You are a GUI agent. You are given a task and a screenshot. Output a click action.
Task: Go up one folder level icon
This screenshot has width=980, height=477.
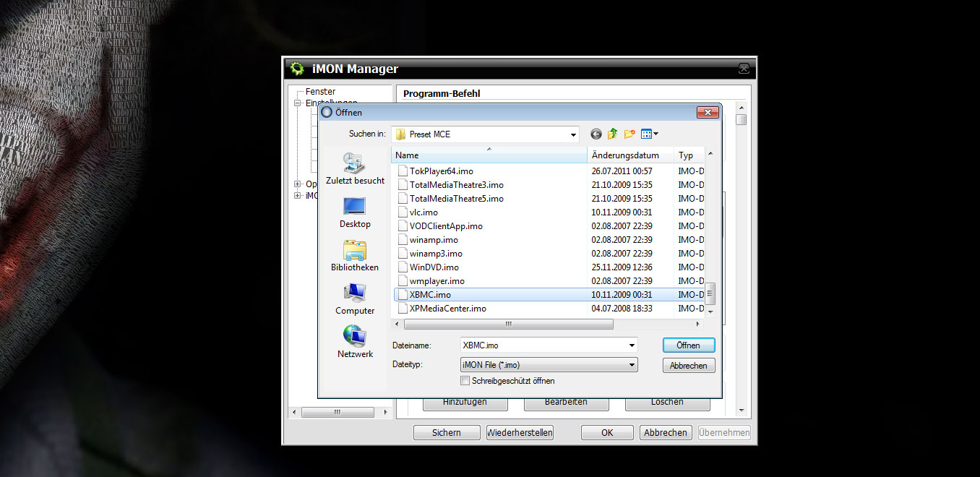(x=613, y=134)
